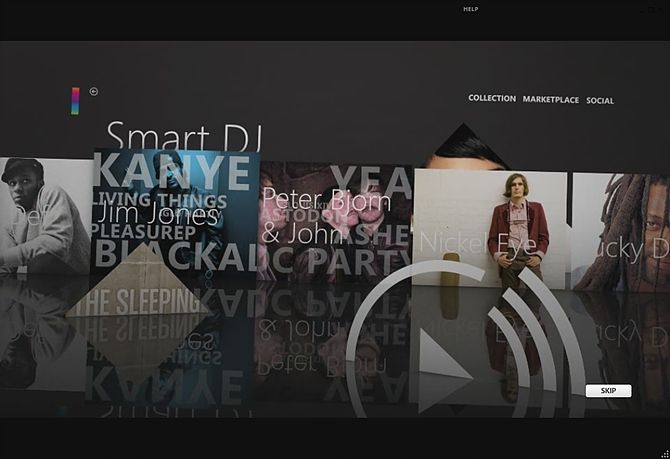This screenshot has height=459, width=670.
Task: Select the Jim Jones artist tile
Action: (175, 212)
